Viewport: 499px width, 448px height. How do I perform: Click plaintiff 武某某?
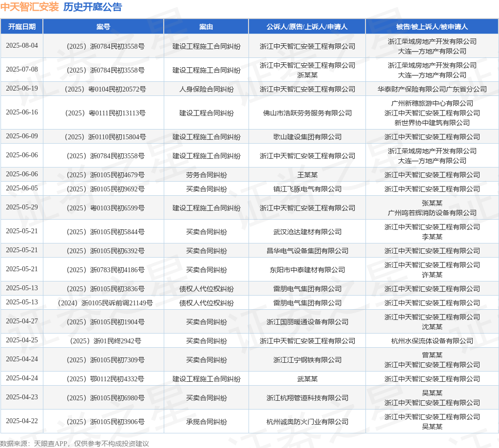[307, 379]
